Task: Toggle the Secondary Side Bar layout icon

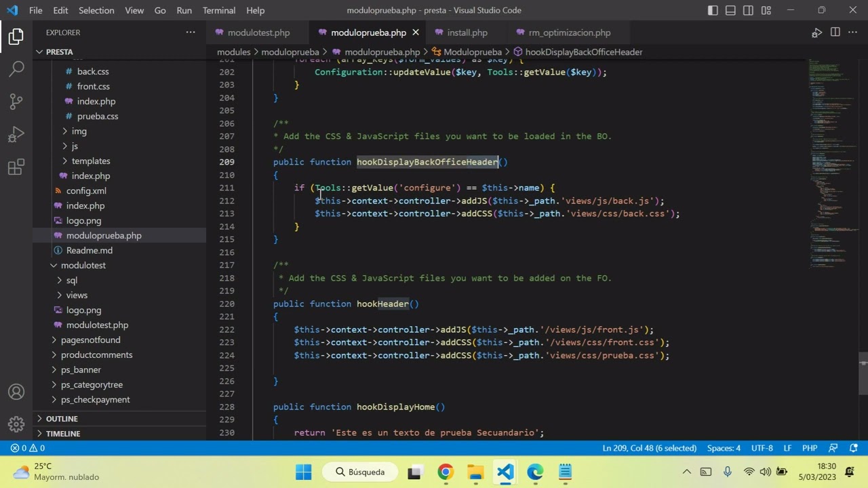Action: 748,10
